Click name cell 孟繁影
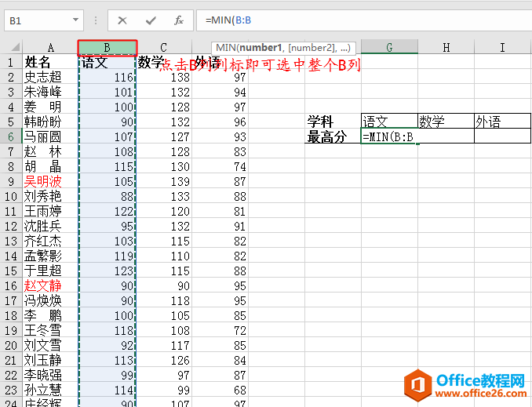 50,256
